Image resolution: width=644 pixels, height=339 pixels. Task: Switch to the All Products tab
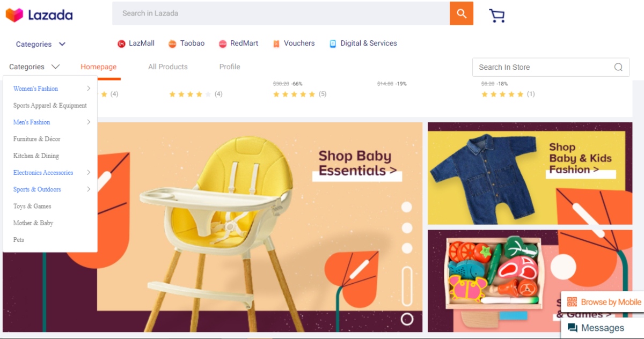[168, 67]
